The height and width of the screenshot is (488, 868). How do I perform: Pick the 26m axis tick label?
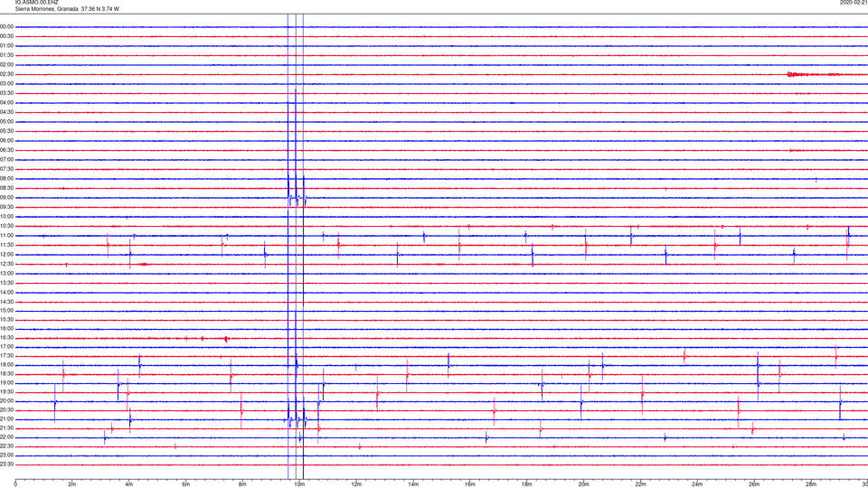coord(754,484)
